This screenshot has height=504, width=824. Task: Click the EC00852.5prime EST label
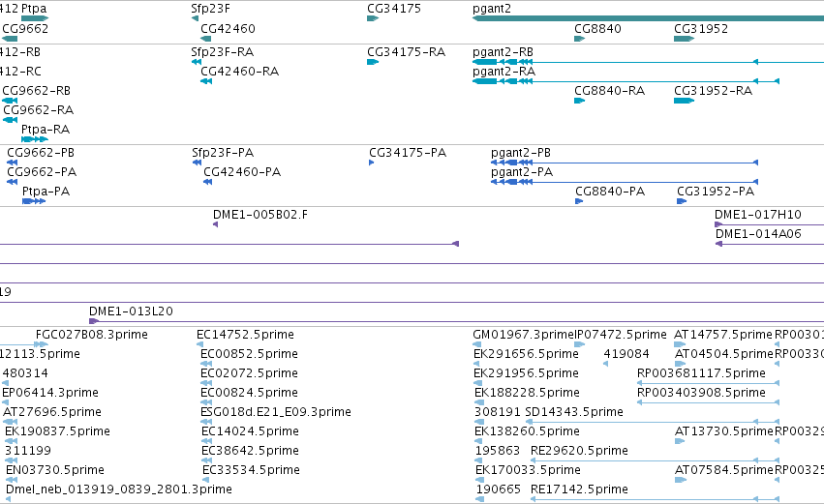point(249,354)
